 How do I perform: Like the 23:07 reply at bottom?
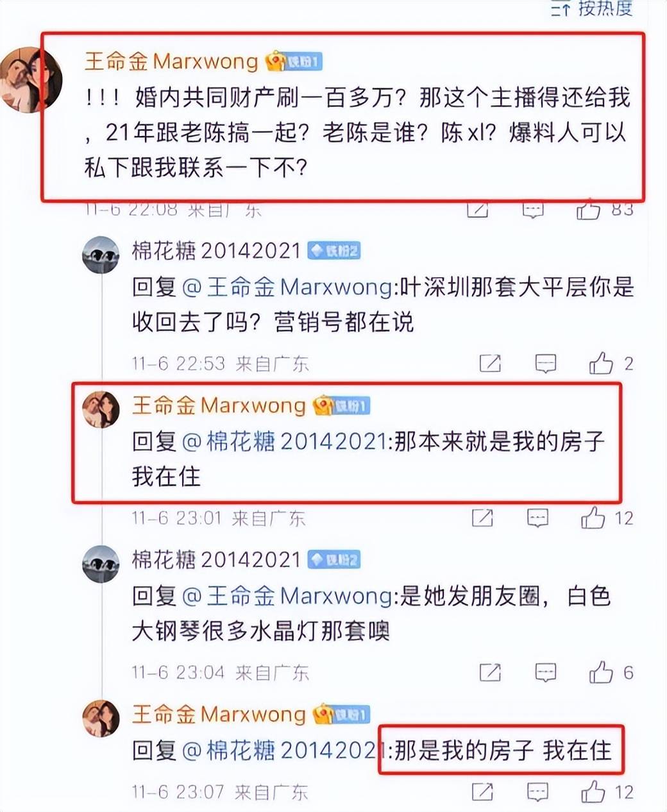coord(593,792)
